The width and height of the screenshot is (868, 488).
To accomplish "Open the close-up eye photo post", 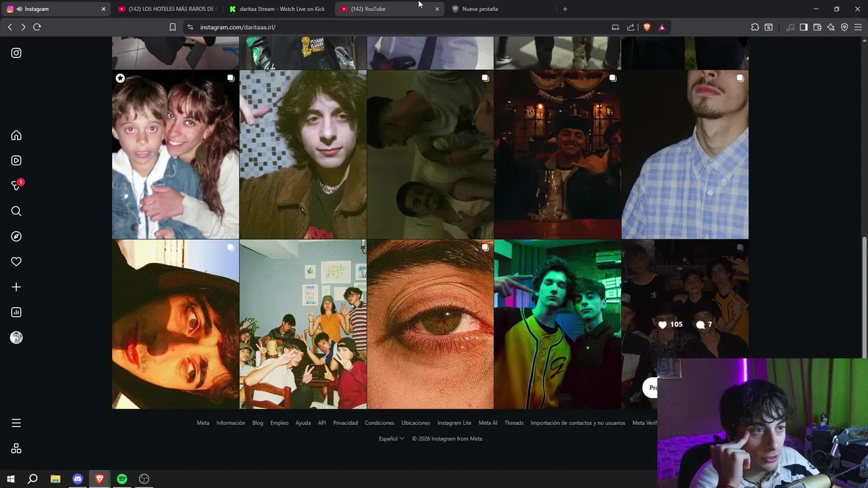I will (431, 324).
